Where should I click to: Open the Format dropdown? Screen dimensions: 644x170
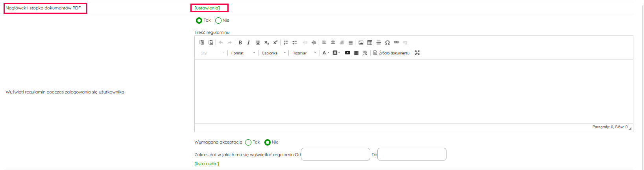point(243,53)
